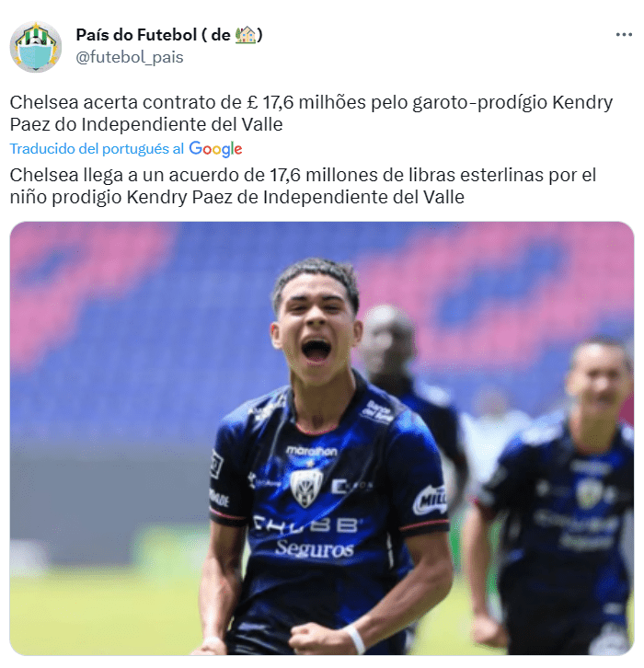
Task: Click the Chubb Seguros sponsor on jersey
Action: [310, 536]
